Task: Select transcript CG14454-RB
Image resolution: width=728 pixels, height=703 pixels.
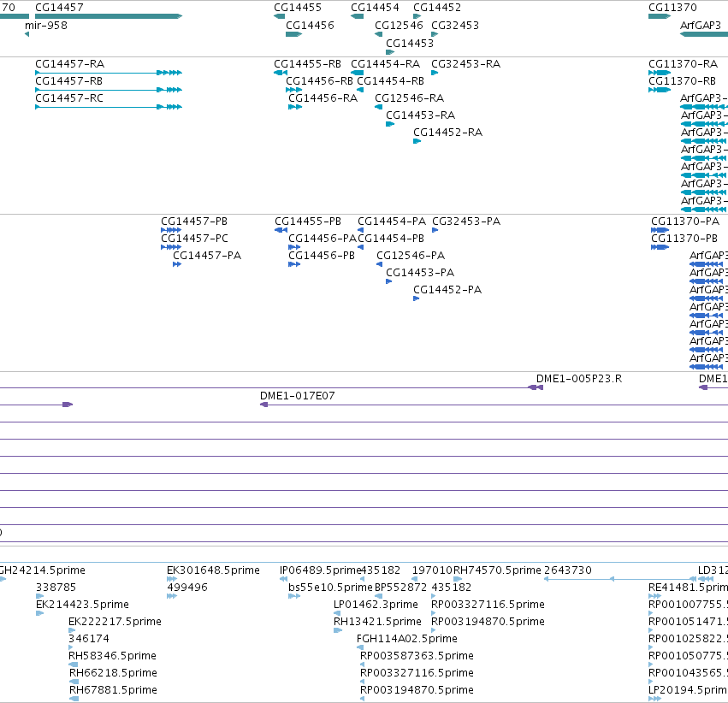Action: click(390, 80)
